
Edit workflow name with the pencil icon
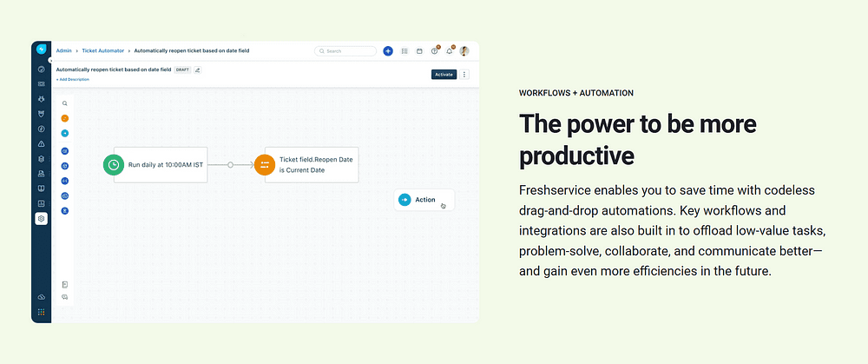coord(198,69)
